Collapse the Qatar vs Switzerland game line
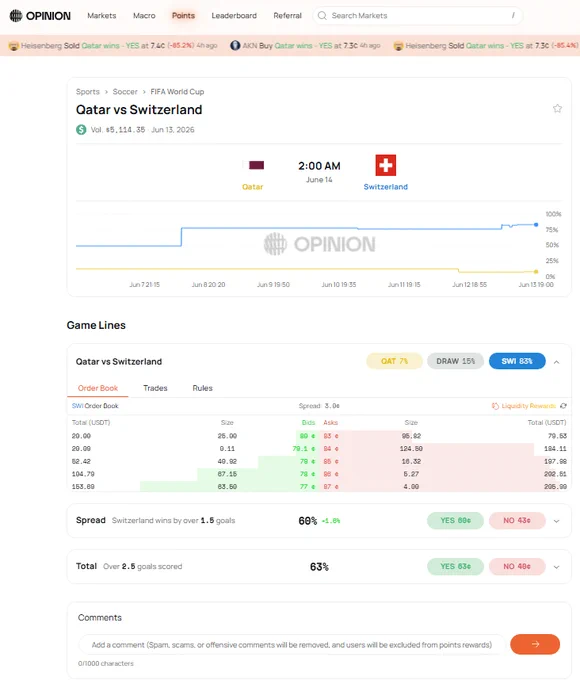This screenshot has width=580, height=680. tap(557, 362)
